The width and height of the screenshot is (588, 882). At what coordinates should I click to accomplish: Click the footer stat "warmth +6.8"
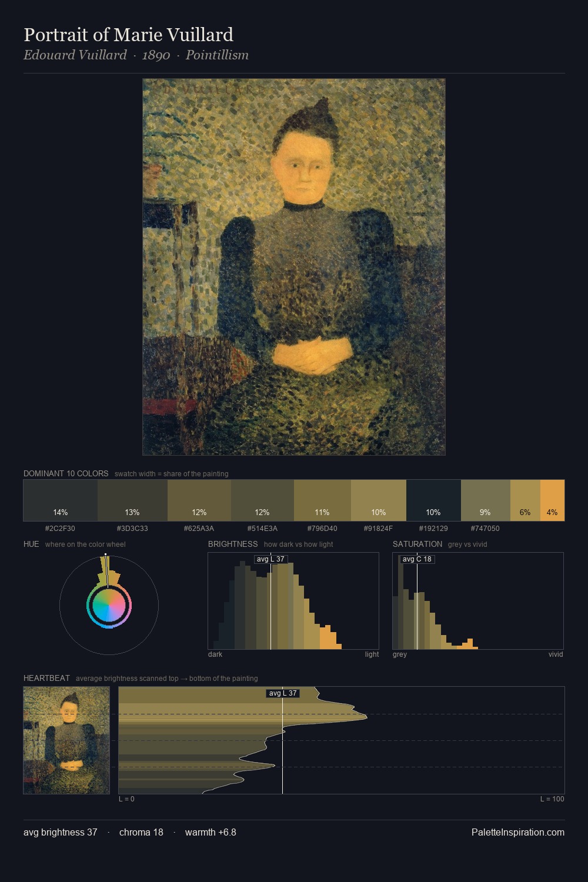(x=211, y=832)
